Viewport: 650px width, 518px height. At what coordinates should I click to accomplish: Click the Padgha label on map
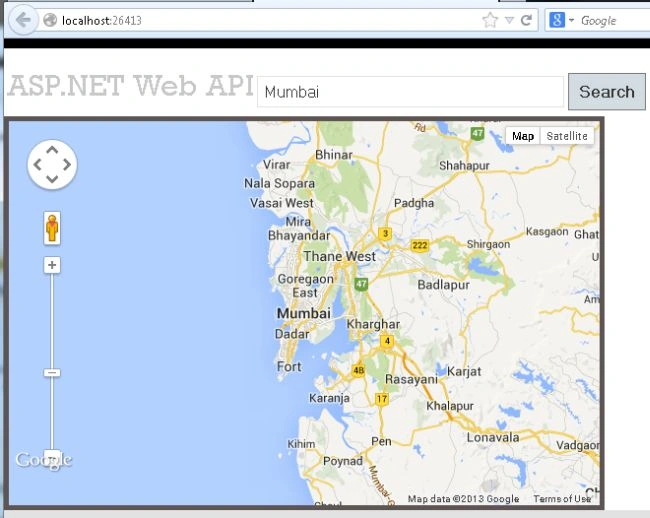coord(414,203)
